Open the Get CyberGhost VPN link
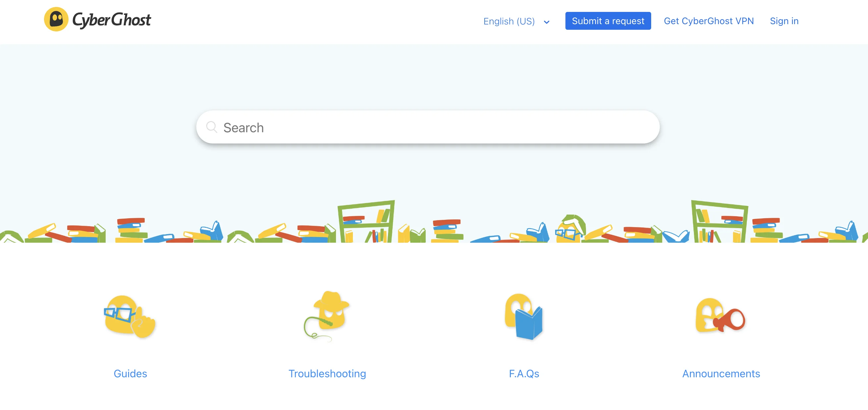Image resolution: width=868 pixels, height=410 pixels. point(708,21)
